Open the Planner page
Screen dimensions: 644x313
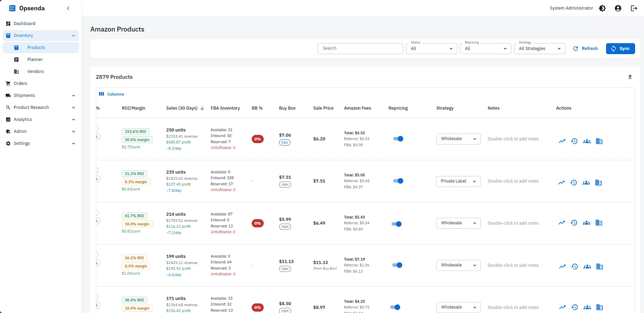(x=41, y=60)
